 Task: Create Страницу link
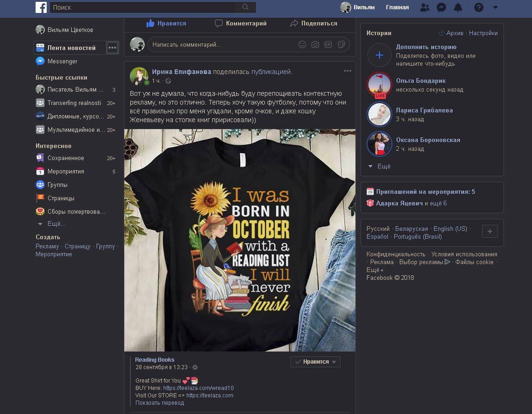[x=77, y=247]
